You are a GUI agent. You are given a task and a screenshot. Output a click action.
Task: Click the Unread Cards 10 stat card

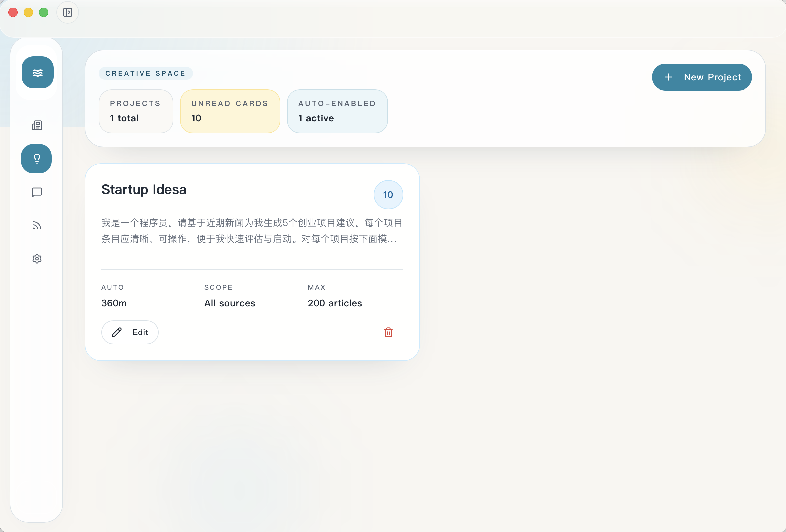[229, 111]
